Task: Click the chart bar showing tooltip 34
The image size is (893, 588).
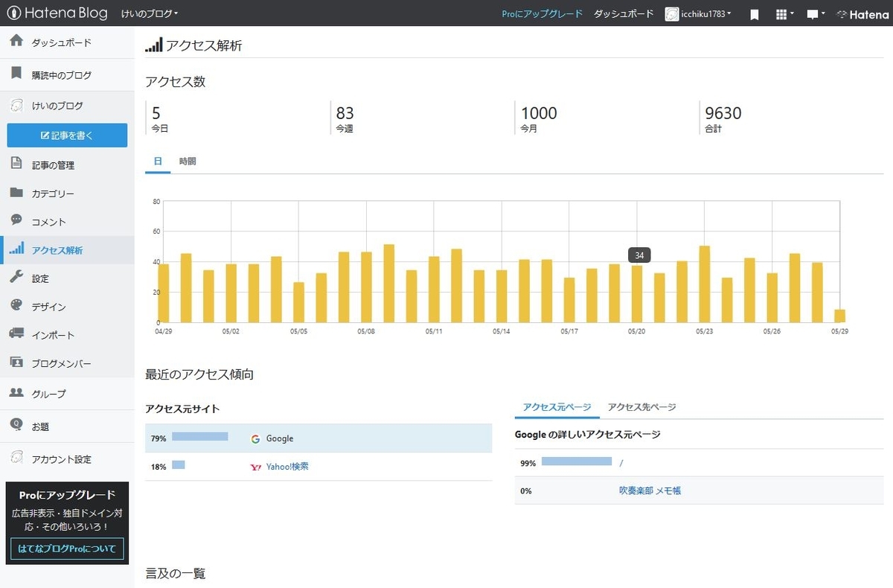Action: [637, 294]
